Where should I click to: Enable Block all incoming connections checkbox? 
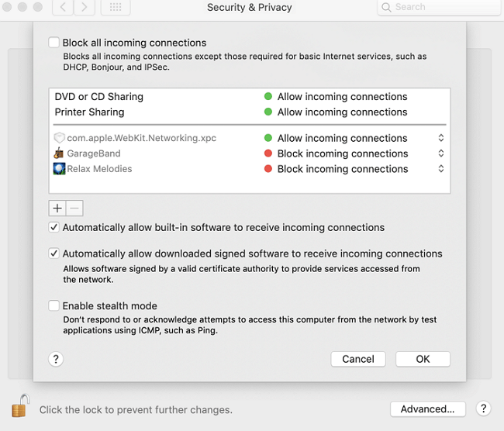tap(54, 43)
